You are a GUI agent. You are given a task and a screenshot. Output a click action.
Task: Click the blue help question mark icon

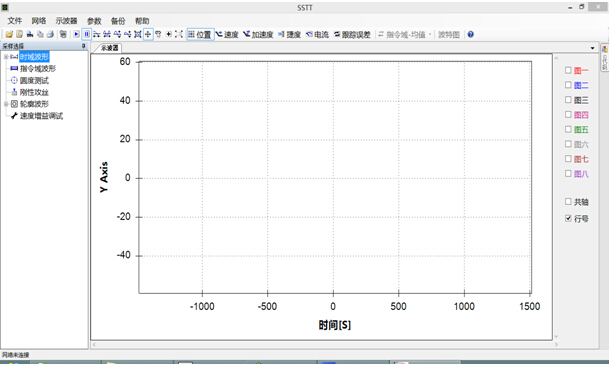pyautogui.click(x=471, y=35)
